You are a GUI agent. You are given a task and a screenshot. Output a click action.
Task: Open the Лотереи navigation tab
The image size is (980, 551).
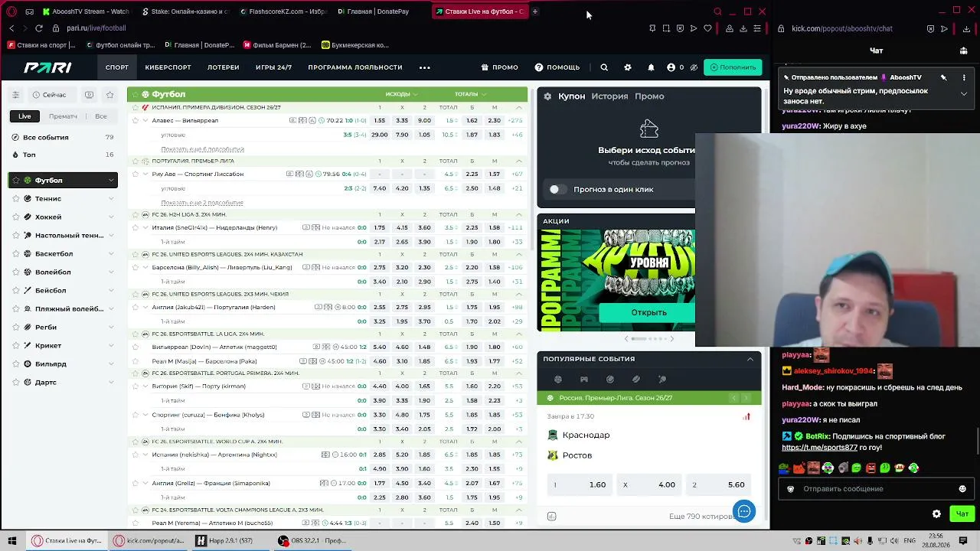(224, 67)
